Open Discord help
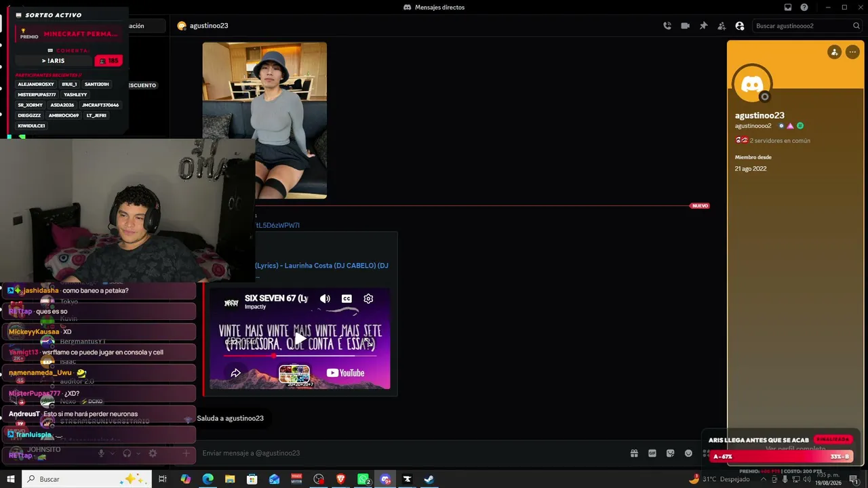 click(x=804, y=7)
